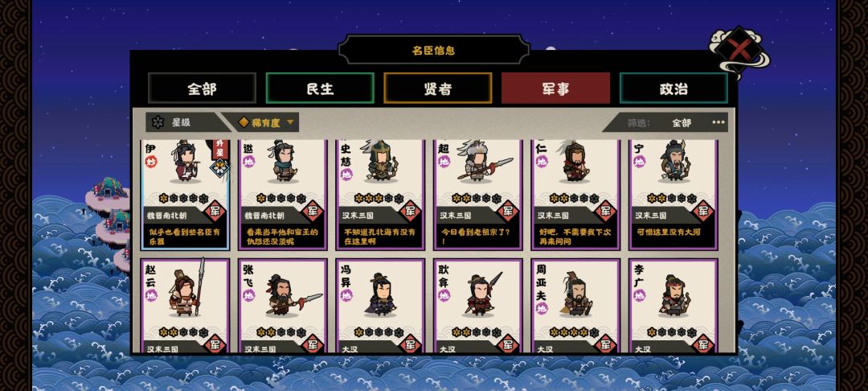Viewport: 868px width, 391px height.
Task: Open 赵云 character card
Action: pos(185,306)
